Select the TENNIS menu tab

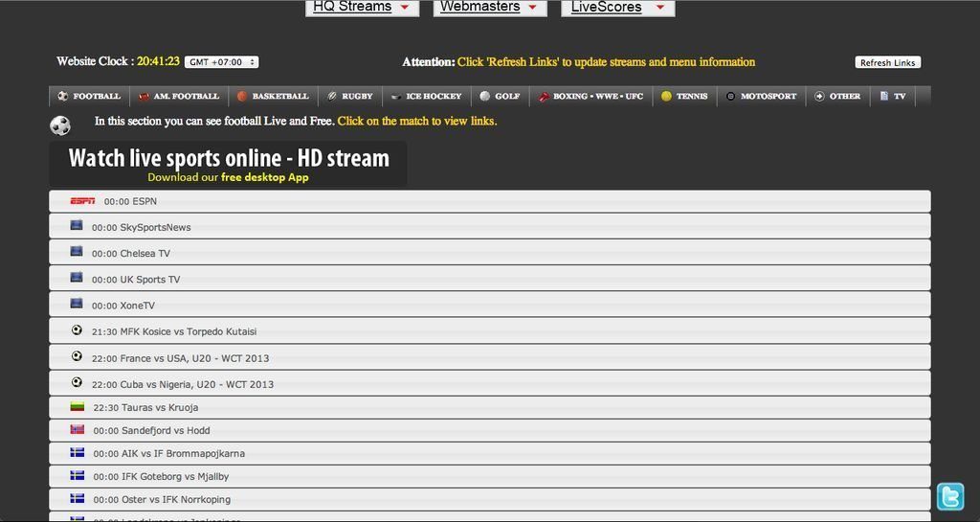click(x=685, y=97)
